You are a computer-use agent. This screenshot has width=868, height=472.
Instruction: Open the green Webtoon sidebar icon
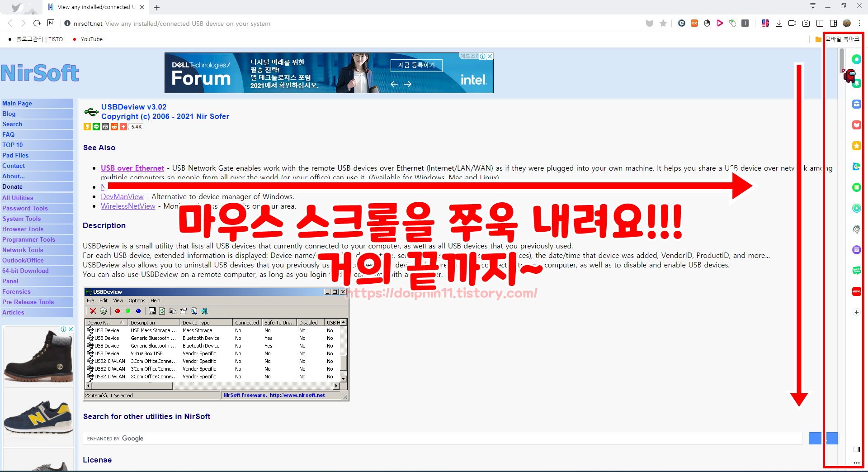(856, 271)
